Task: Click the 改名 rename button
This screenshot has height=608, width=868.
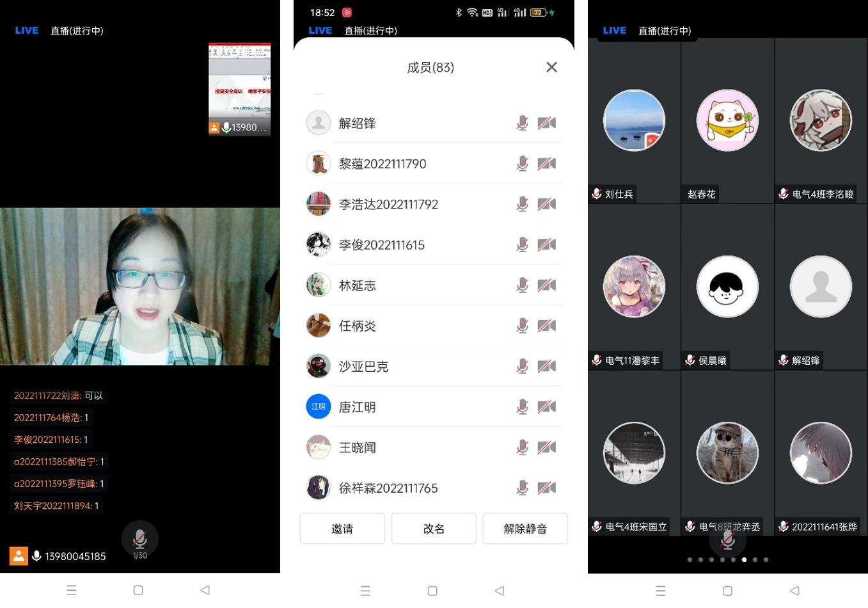Action: click(x=434, y=529)
